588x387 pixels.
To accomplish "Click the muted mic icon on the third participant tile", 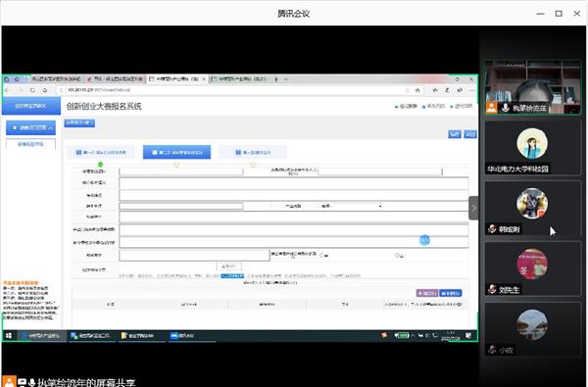I will point(492,228).
